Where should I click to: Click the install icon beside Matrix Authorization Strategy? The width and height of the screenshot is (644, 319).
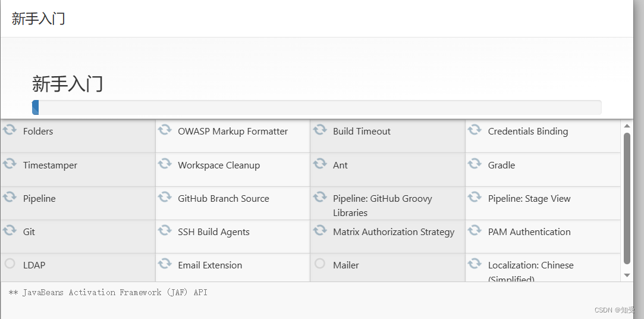click(x=320, y=230)
